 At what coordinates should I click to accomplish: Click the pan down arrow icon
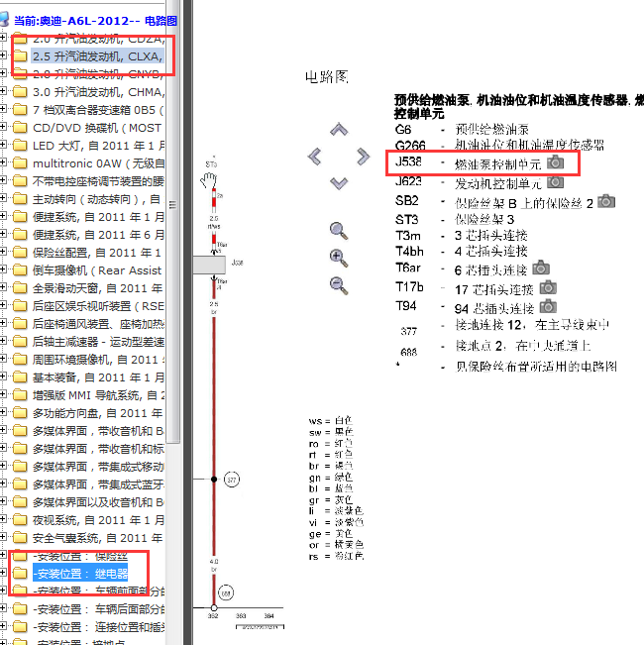point(339,183)
